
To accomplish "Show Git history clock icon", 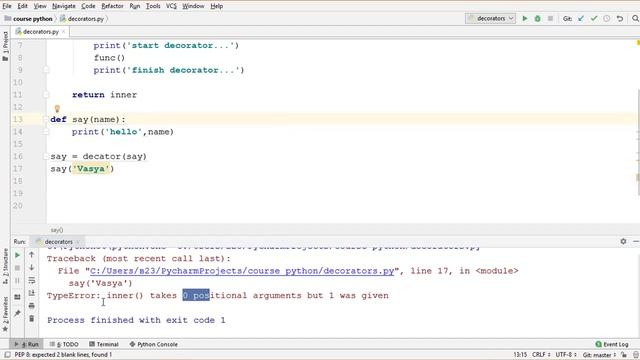I will (607, 18).
